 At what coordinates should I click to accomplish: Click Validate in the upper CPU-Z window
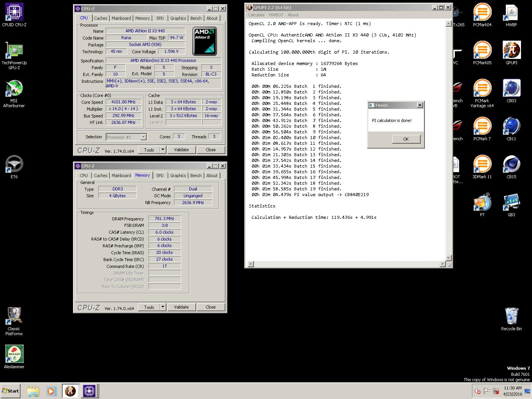coord(181,150)
